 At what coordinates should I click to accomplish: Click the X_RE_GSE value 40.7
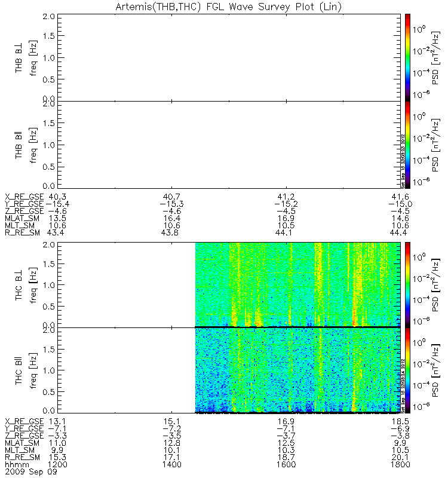pyautogui.click(x=172, y=197)
